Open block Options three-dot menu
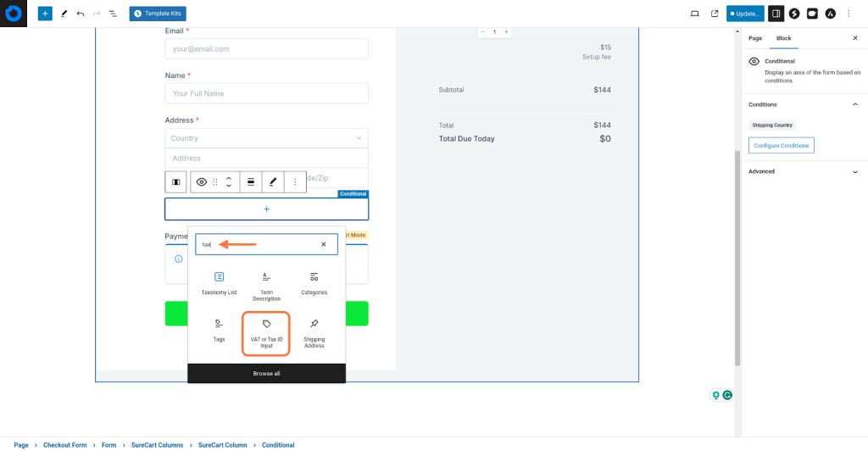The width and height of the screenshot is (868, 451). pyautogui.click(x=295, y=181)
